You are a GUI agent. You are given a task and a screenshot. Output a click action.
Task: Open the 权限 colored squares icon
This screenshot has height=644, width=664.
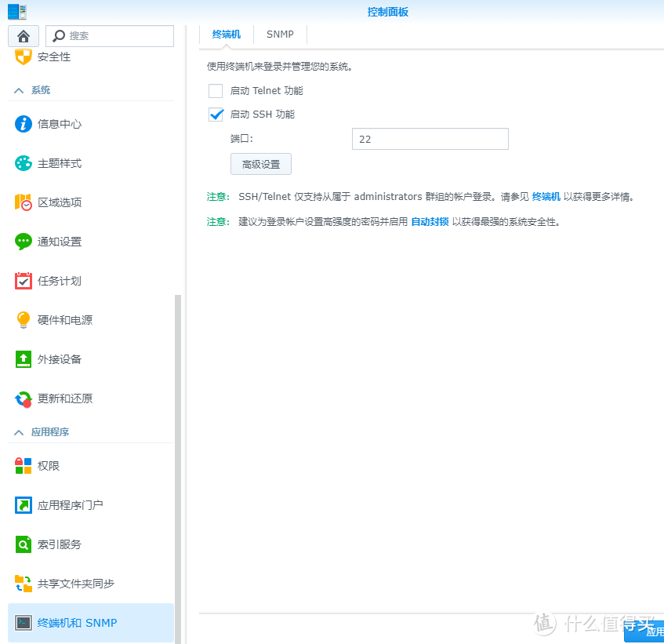coord(24,466)
